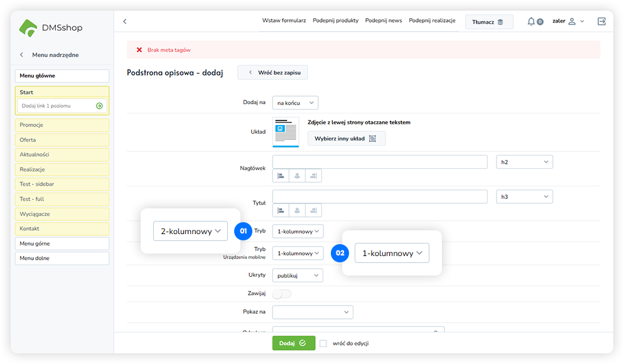The image size is (624, 364).
Task: Center-align the Tytuł text
Action: [297, 210]
